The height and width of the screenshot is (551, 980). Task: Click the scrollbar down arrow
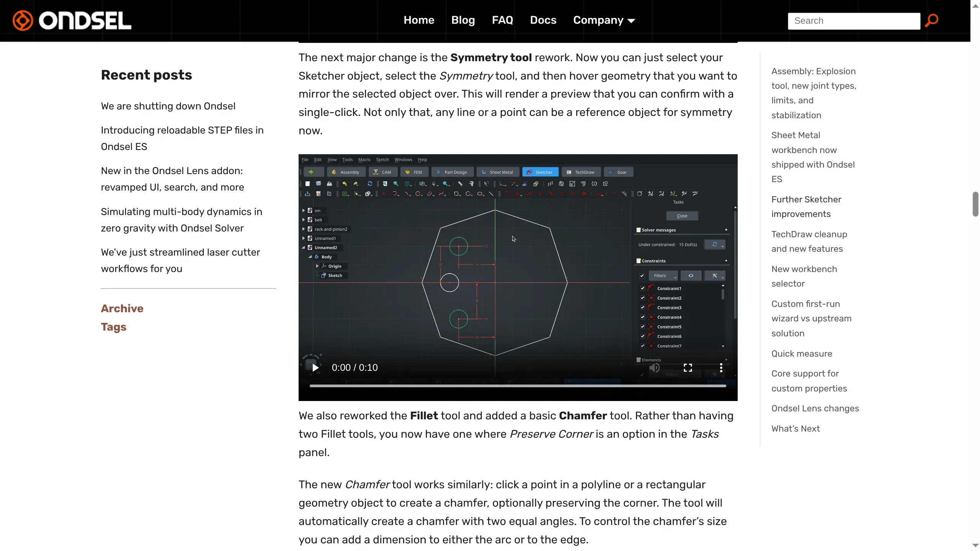pyautogui.click(x=975, y=545)
